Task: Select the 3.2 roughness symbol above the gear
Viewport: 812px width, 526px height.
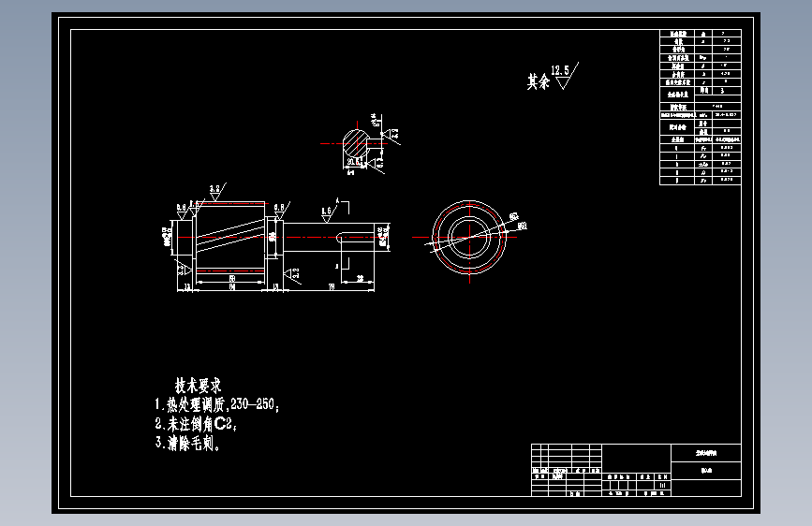Action: [217, 192]
